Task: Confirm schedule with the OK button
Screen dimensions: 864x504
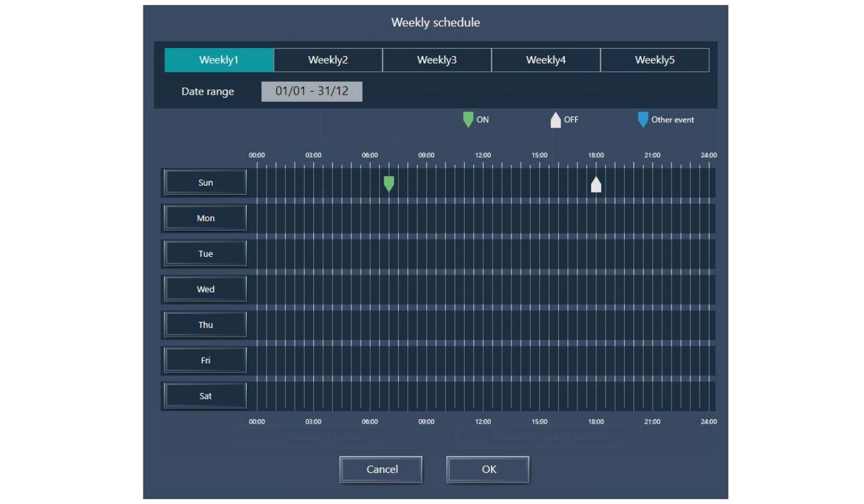Action: point(488,470)
